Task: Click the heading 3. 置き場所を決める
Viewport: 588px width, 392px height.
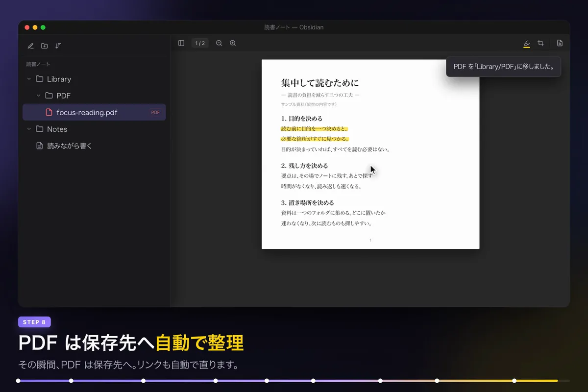Action: [308, 202]
